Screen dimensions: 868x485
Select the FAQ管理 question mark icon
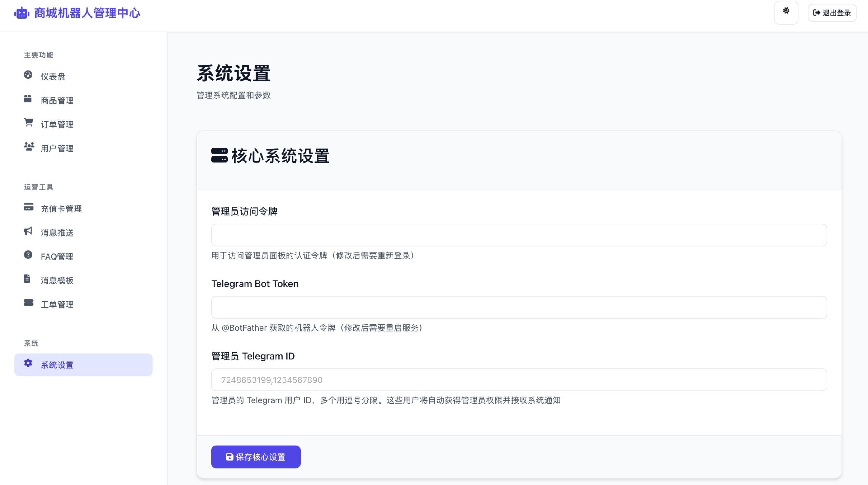click(28, 255)
